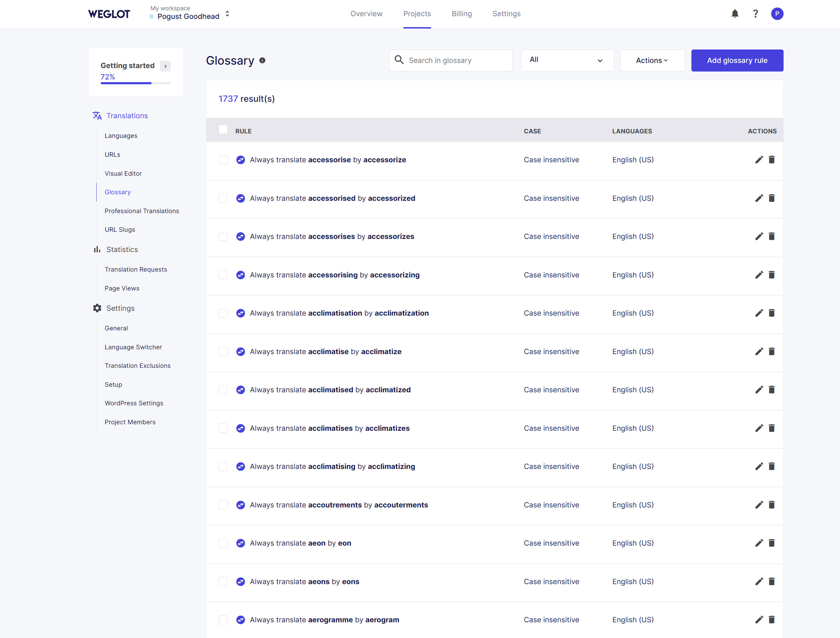
Task: Click the notifications bell icon
Action: pyautogui.click(x=735, y=14)
